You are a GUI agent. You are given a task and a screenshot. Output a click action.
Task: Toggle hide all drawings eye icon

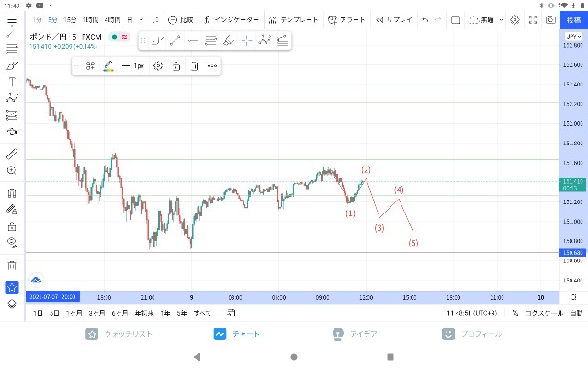(12, 243)
